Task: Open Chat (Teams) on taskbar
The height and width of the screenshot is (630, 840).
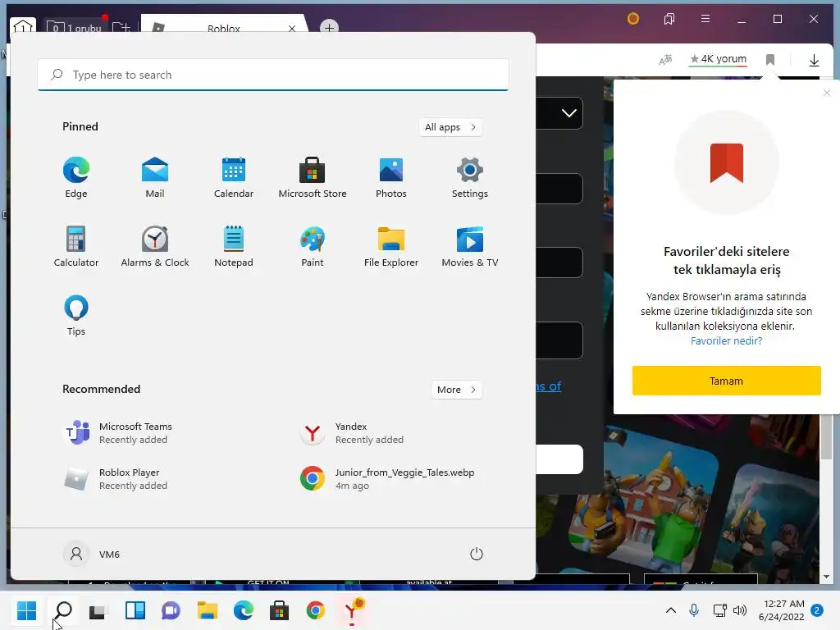Action: [171, 610]
